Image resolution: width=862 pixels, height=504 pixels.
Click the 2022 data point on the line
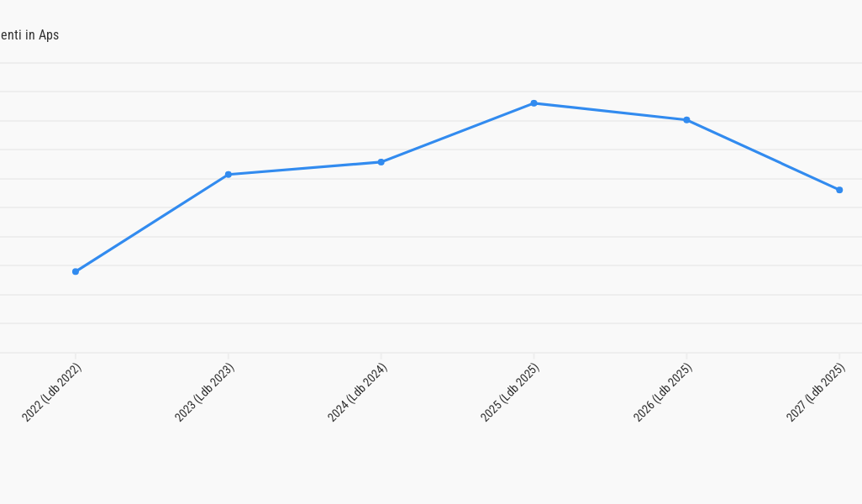click(x=76, y=271)
